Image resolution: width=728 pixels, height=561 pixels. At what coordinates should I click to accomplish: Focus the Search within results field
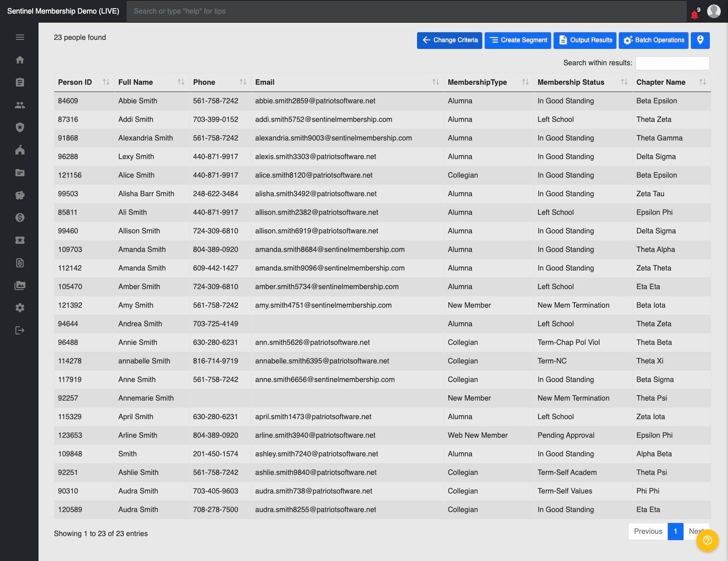coord(672,63)
